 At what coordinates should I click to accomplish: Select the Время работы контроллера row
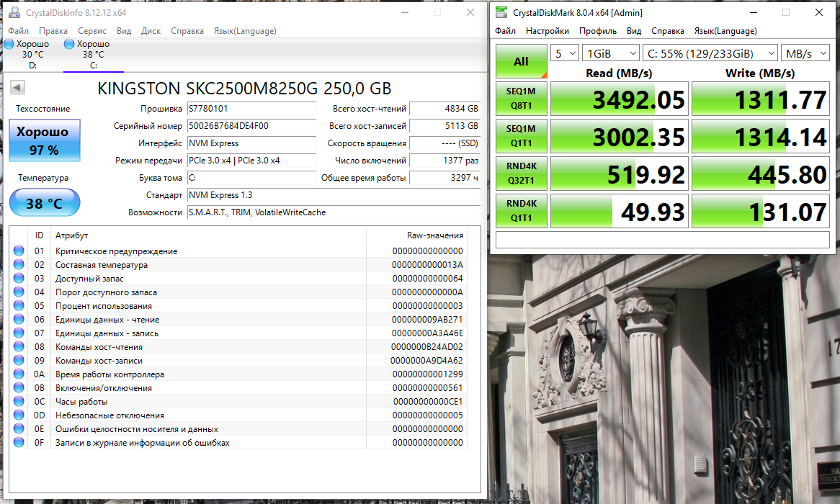coord(238,374)
